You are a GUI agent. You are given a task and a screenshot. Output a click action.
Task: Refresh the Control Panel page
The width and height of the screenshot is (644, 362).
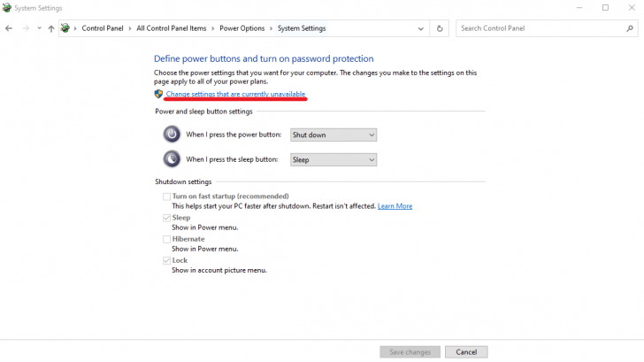coord(440,28)
